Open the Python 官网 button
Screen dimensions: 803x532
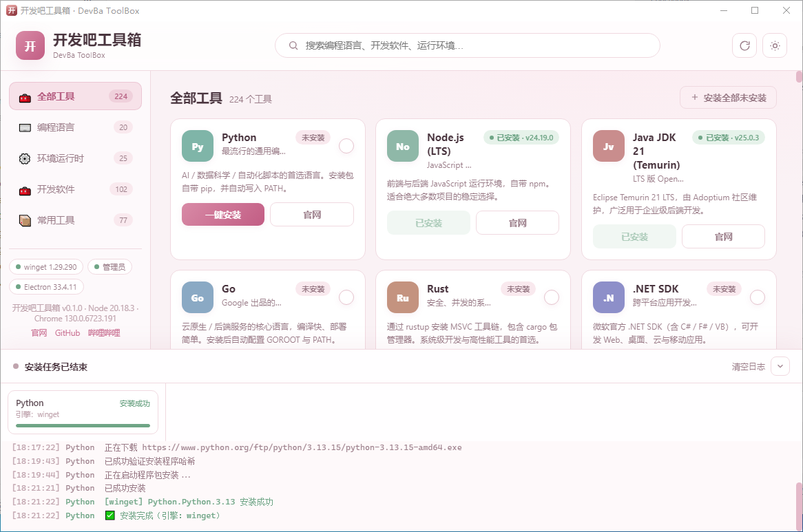point(312,215)
